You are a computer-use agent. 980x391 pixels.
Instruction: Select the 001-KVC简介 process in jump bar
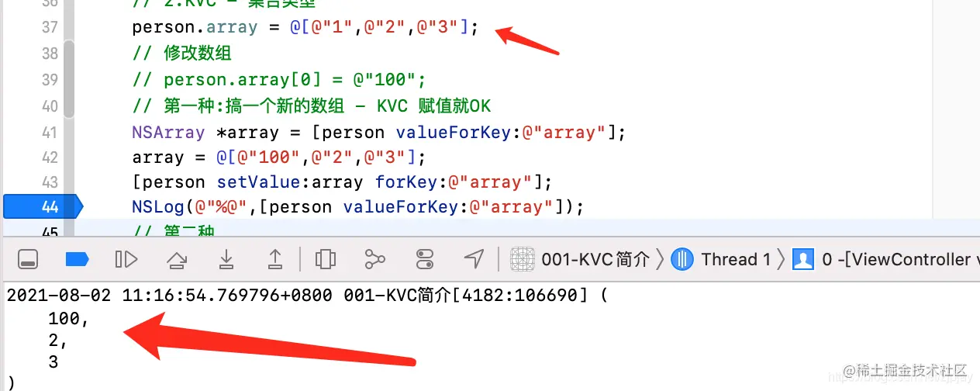(580, 259)
